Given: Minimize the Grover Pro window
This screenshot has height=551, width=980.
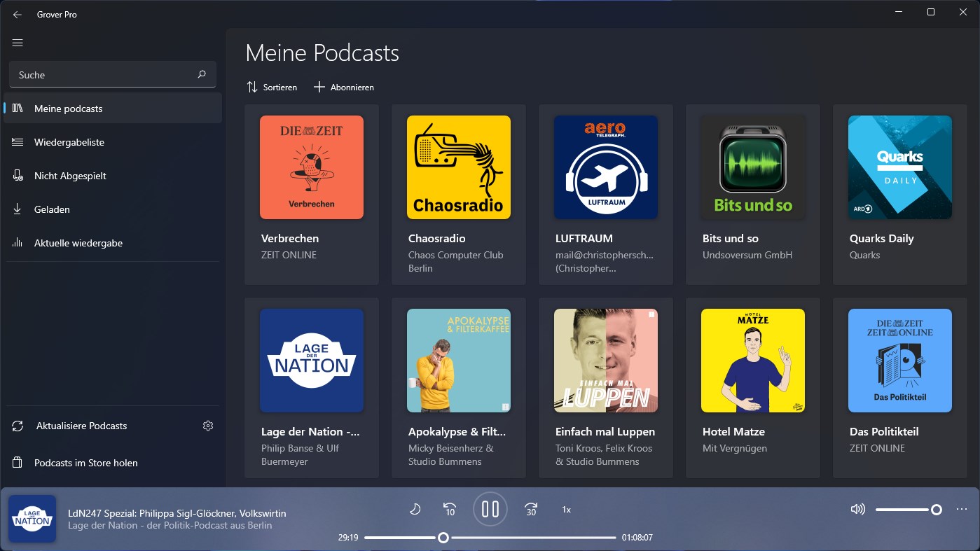Looking at the screenshot, I should click(x=899, y=12).
